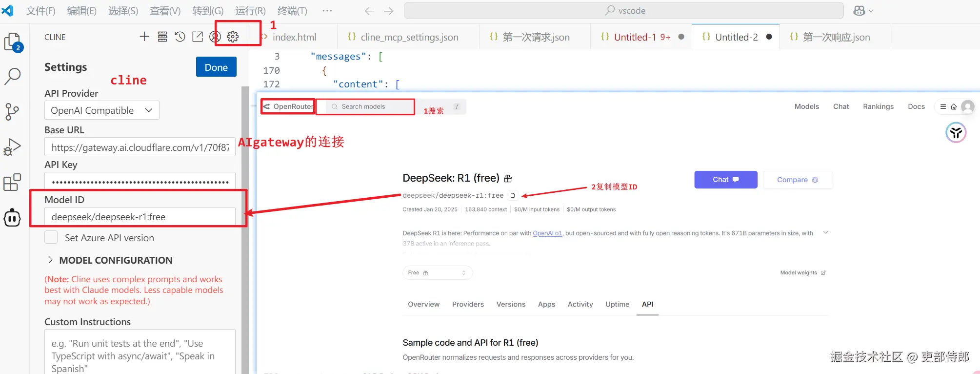Viewport: 980px width, 374px height.
Task: Open the overflow menu ellipsis in the menu bar
Action: coord(327,11)
